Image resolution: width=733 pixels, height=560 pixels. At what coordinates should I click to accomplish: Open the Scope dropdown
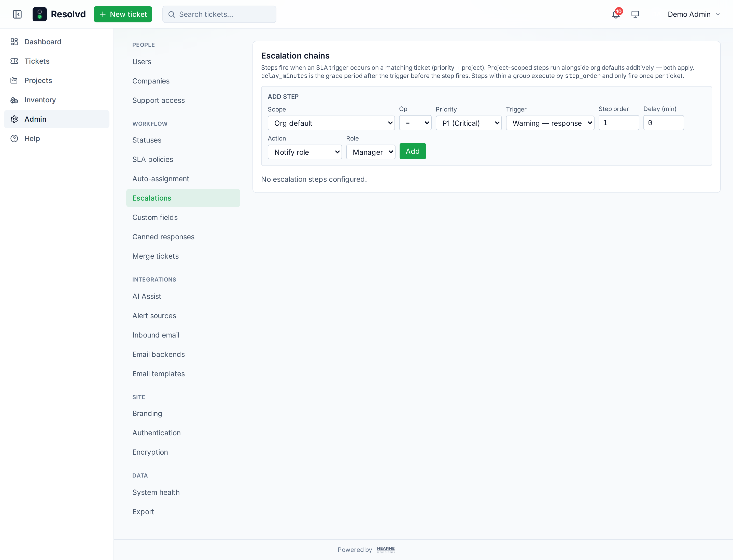tap(331, 123)
